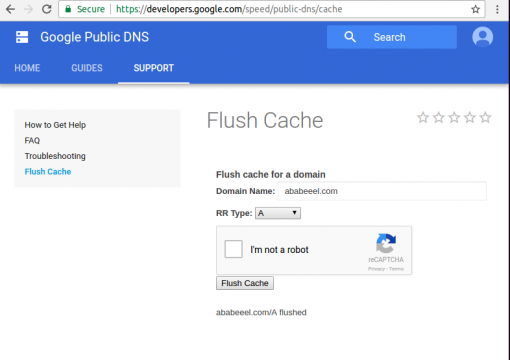Open the user account avatar
Image resolution: width=510 pixels, height=360 pixels.
coord(482,37)
